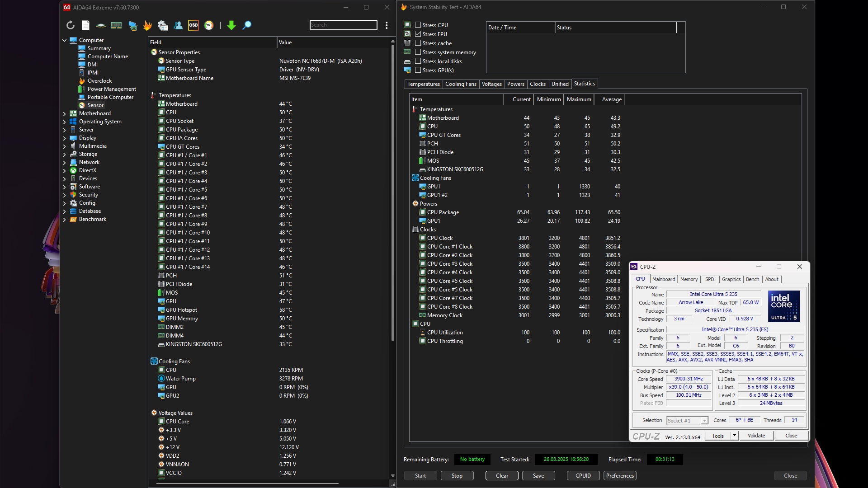Open the Socket #1 selection dropdown

(687, 420)
